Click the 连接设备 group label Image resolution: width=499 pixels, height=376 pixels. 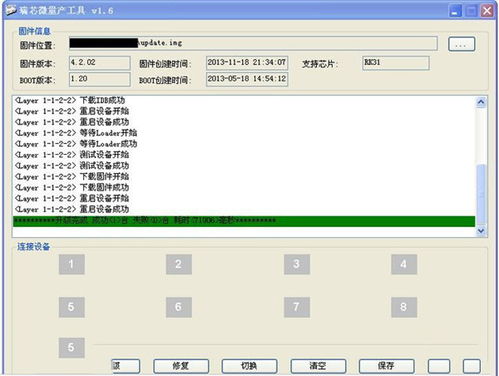[34, 247]
